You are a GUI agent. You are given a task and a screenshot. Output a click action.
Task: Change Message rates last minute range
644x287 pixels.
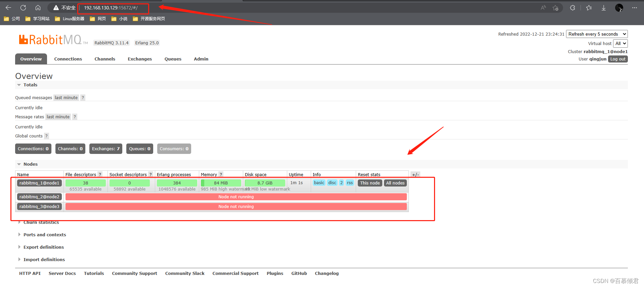pos(58,117)
